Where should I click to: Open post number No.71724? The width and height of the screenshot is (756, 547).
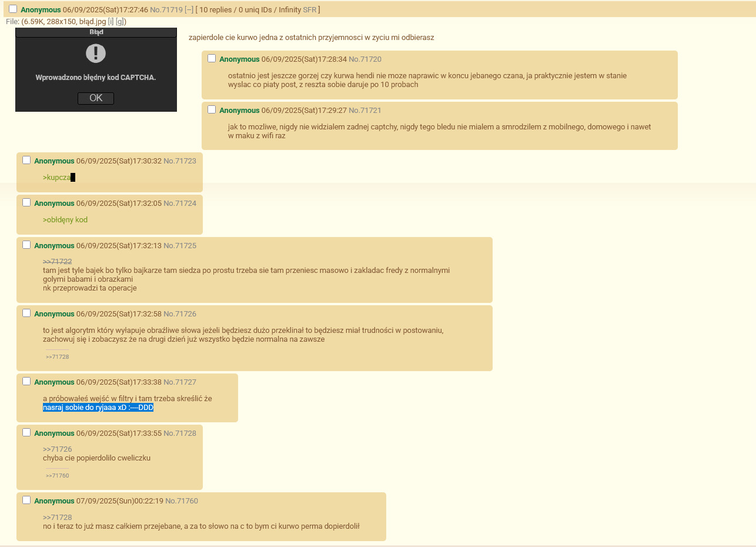tap(180, 204)
